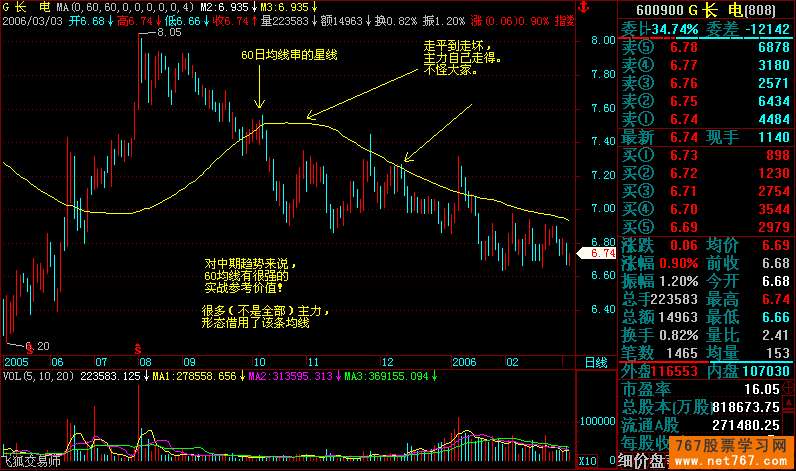Click the red S marker near 2005
The width and height of the screenshot is (796, 471).
[x=28, y=346]
